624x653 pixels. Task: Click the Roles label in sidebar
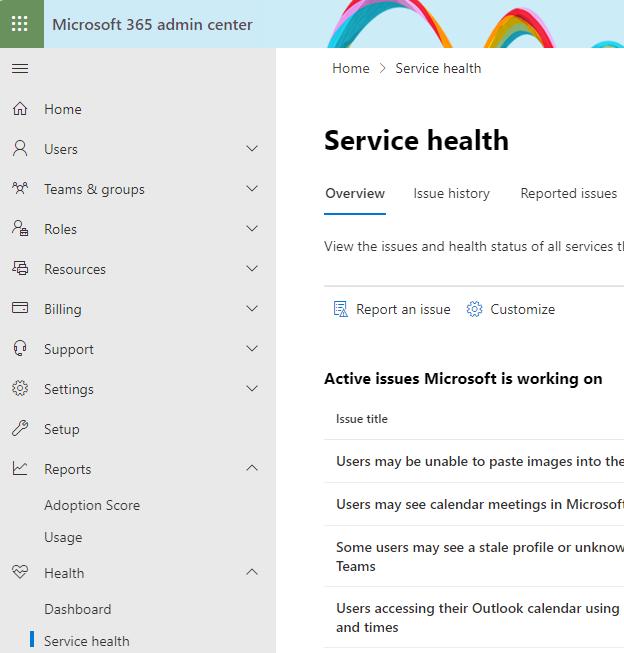coord(60,229)
